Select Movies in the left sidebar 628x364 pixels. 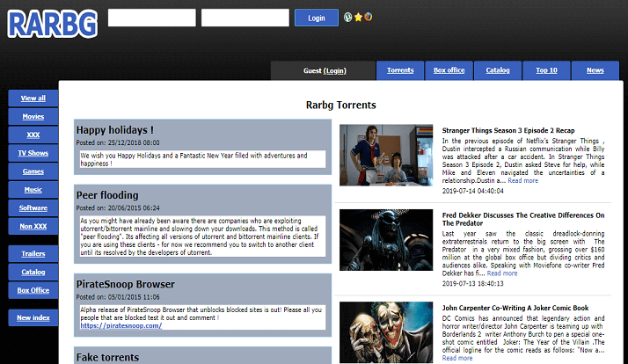coord(33,116)
